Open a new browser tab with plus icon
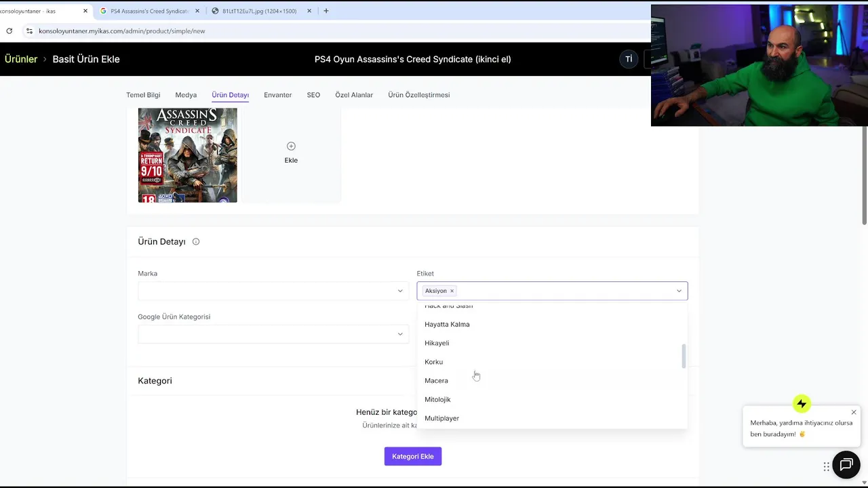This screenshot has width=868, height=488. click(x=326, y=11)
